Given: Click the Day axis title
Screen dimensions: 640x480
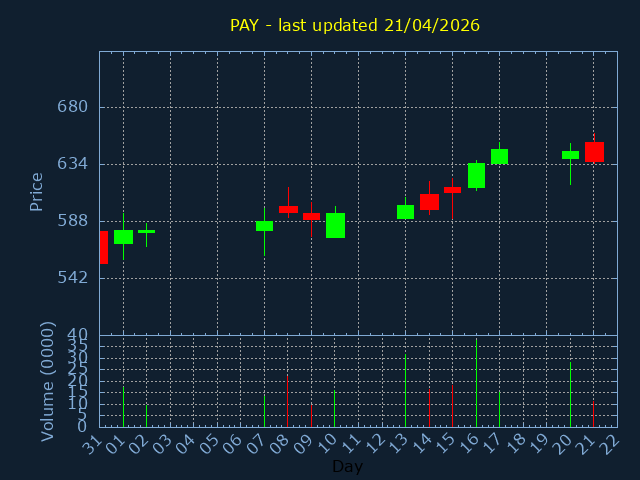Looking at the screenshot, I should coord(347,466).
